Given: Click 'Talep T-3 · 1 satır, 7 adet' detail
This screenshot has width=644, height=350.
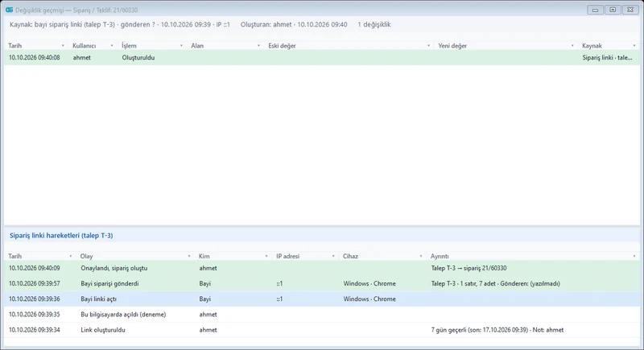Looking at the screenshot, I should 495,283.
